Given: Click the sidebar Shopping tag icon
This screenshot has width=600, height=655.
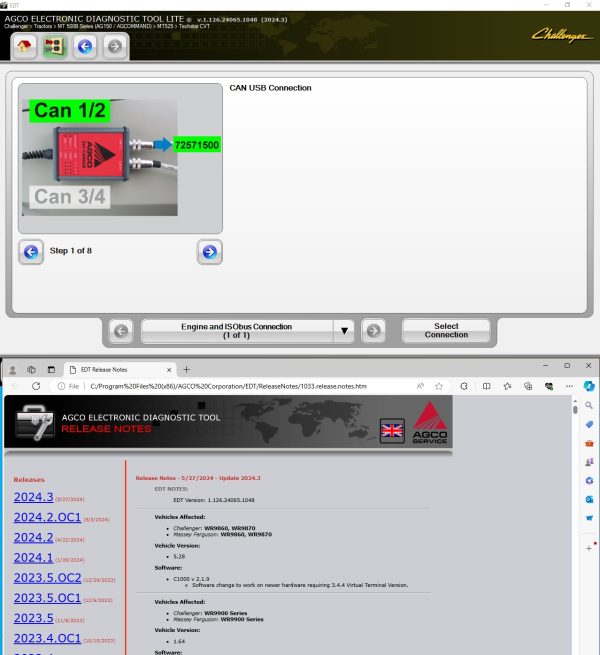Looking at the screenshot, I should pos(589,424).
